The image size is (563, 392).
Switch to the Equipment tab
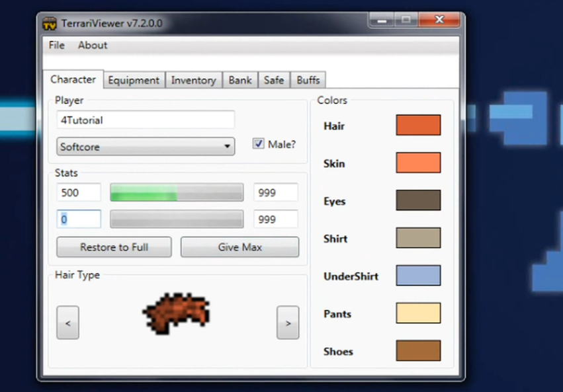(134, 80)
